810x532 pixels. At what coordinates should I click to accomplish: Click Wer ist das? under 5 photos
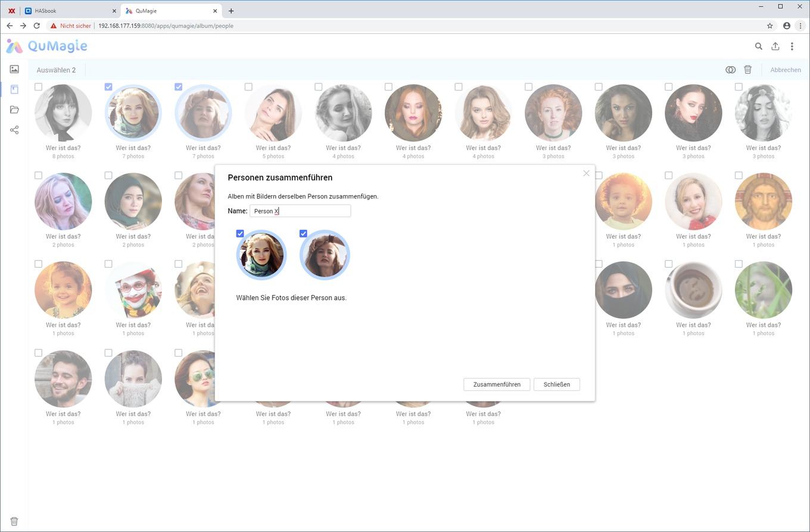tap(273, 148)
